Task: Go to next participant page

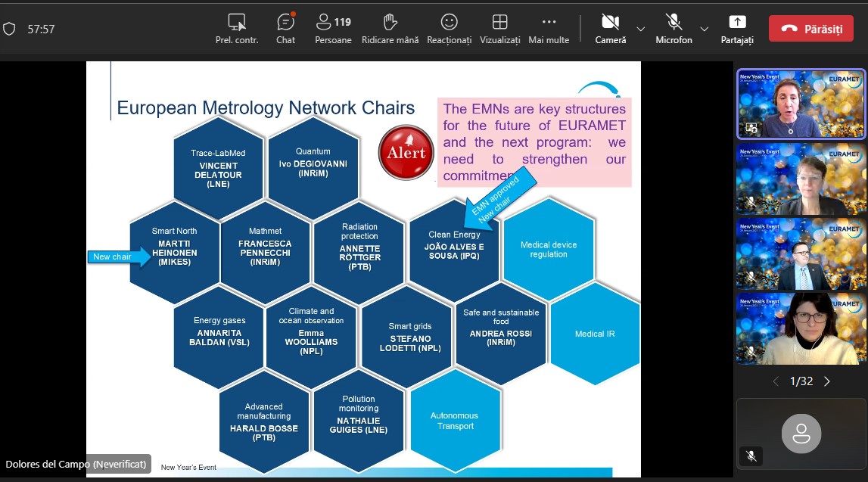Action: coord(826,381)
